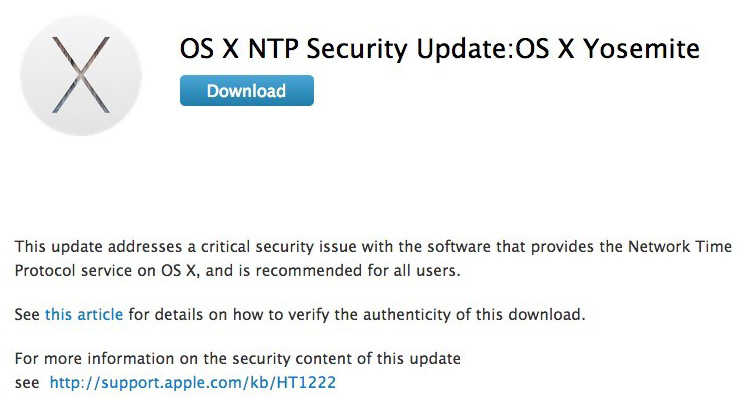Click the 'OS X NTP' title text
This screenshot has width=740, height=408.
pos(241,48)
